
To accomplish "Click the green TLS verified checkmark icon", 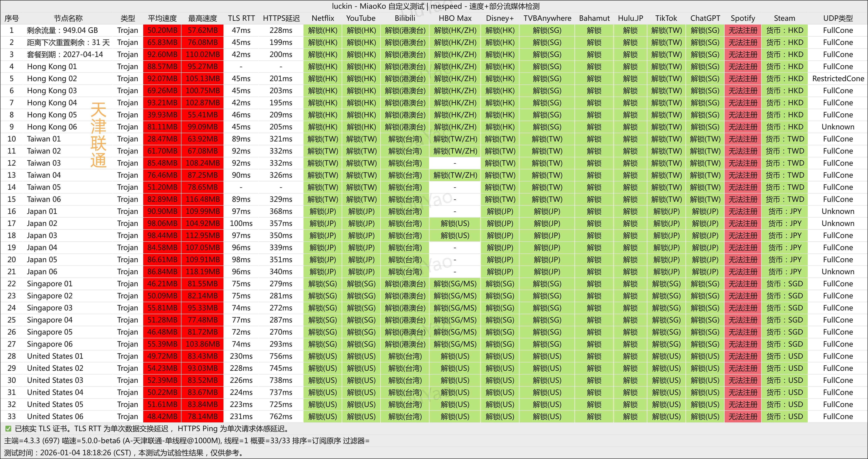I will pos(9,429).
